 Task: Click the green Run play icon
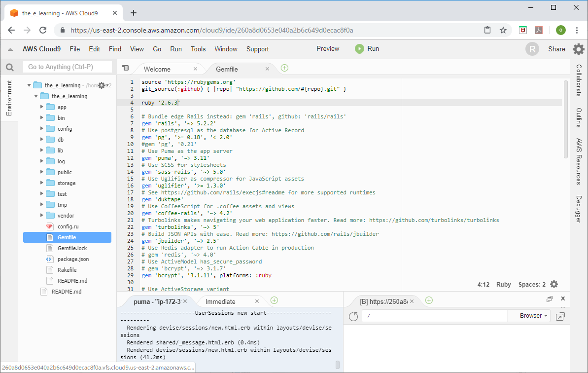tap(359, 49)
